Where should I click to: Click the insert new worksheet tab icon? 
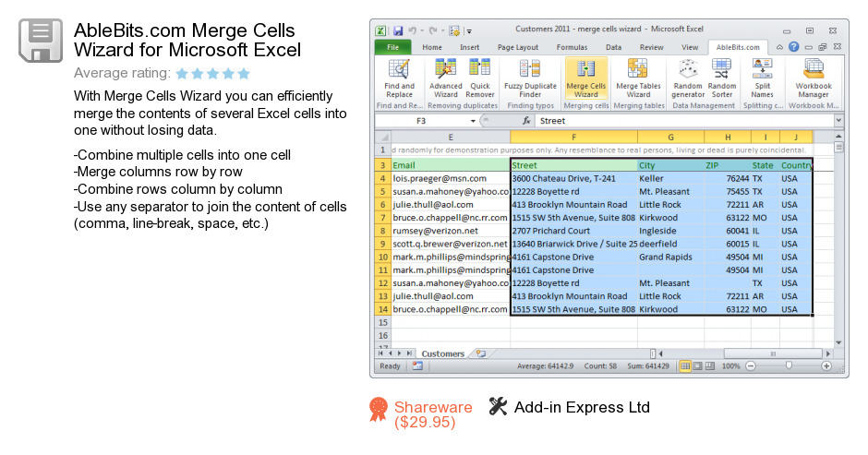(481, 353)
